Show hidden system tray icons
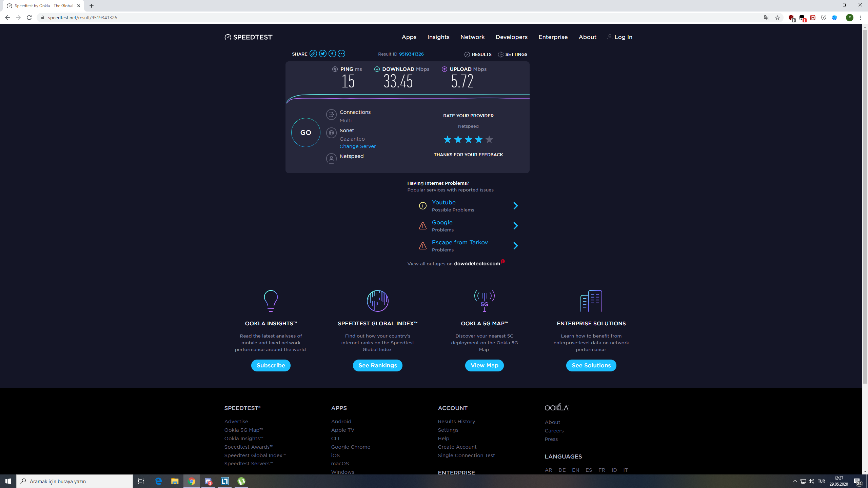The height and width of the screenshot is (488, 868). point(795,481)
